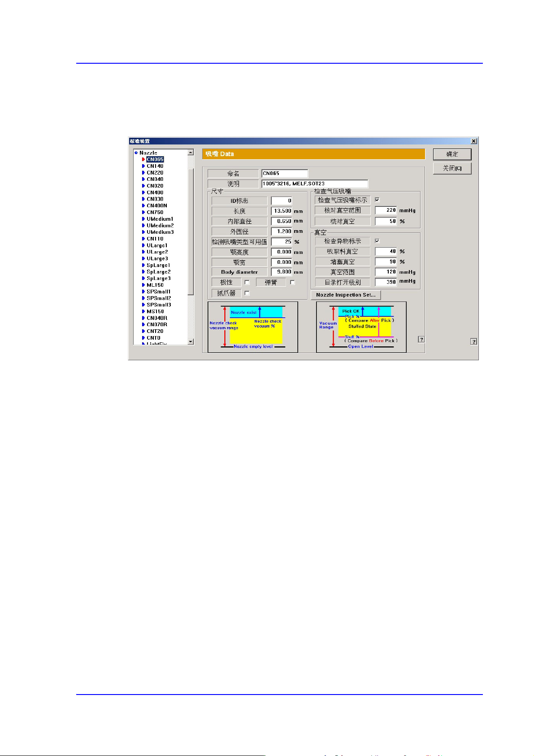Image resolution: width=534 pixels, height=756 pixels.
Task: Select the CN140 nozzle entry
Action: 155,166
